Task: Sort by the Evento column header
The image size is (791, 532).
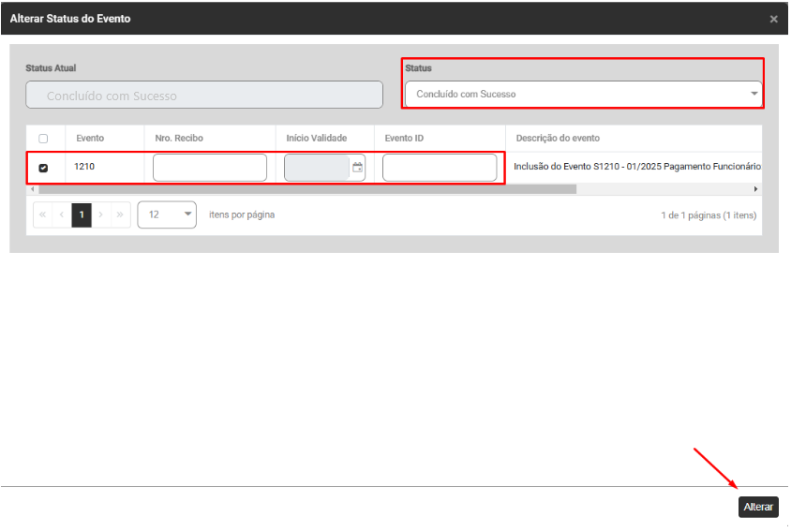Action: [x=90, y=139]
